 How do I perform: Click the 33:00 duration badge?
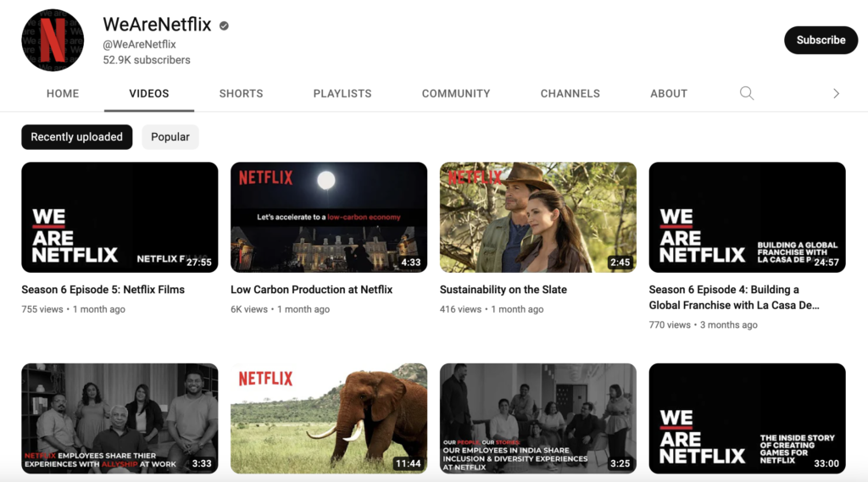click(x=826, y=463)
